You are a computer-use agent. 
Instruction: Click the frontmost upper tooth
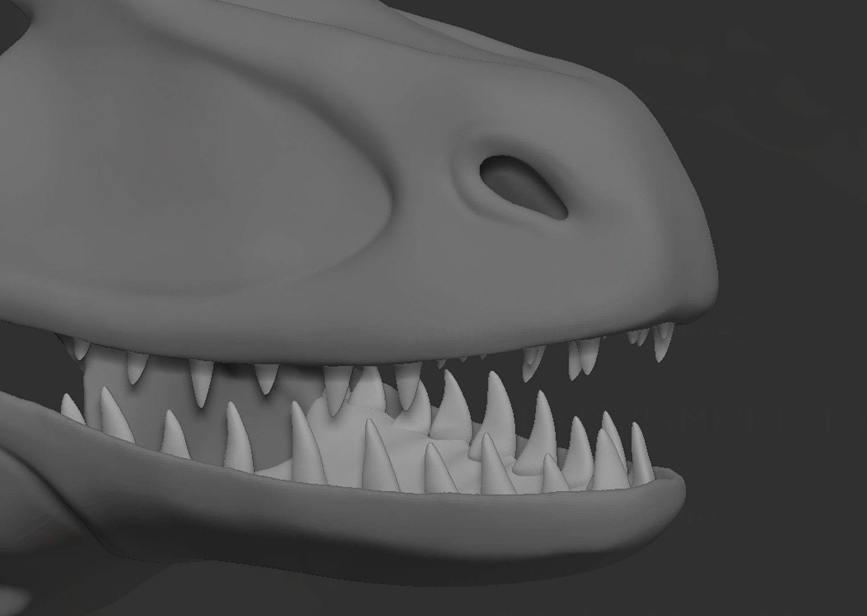point(663,341)
